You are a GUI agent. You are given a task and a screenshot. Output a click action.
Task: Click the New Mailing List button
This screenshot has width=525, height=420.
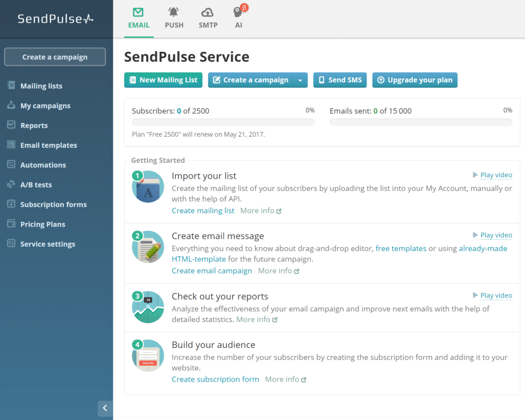pos(163,80)
